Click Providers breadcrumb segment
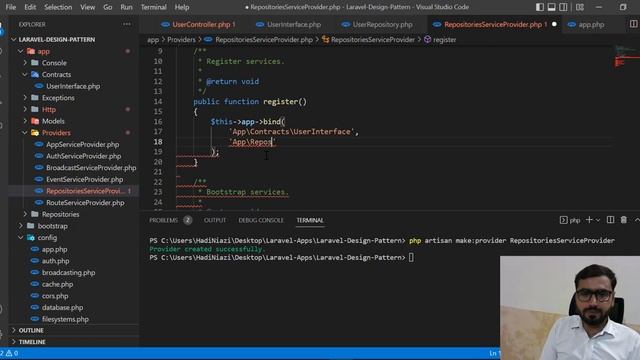 [x=181, y=40]
